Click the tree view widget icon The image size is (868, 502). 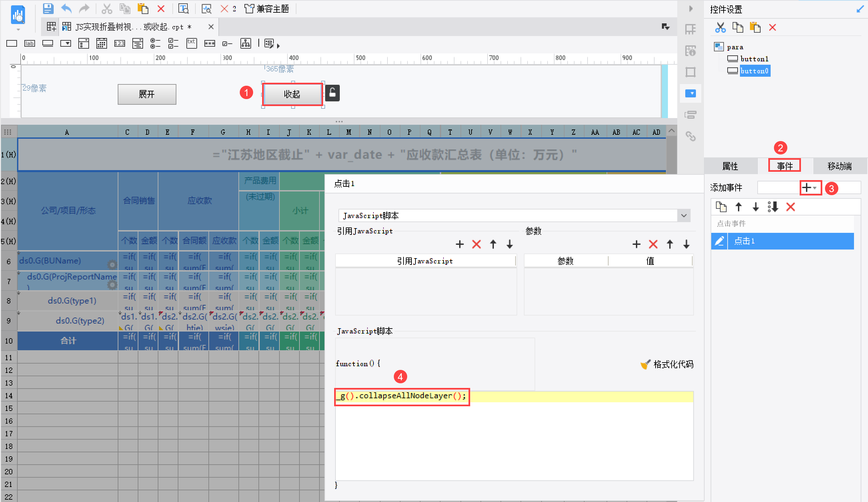(x=245, y=43)
